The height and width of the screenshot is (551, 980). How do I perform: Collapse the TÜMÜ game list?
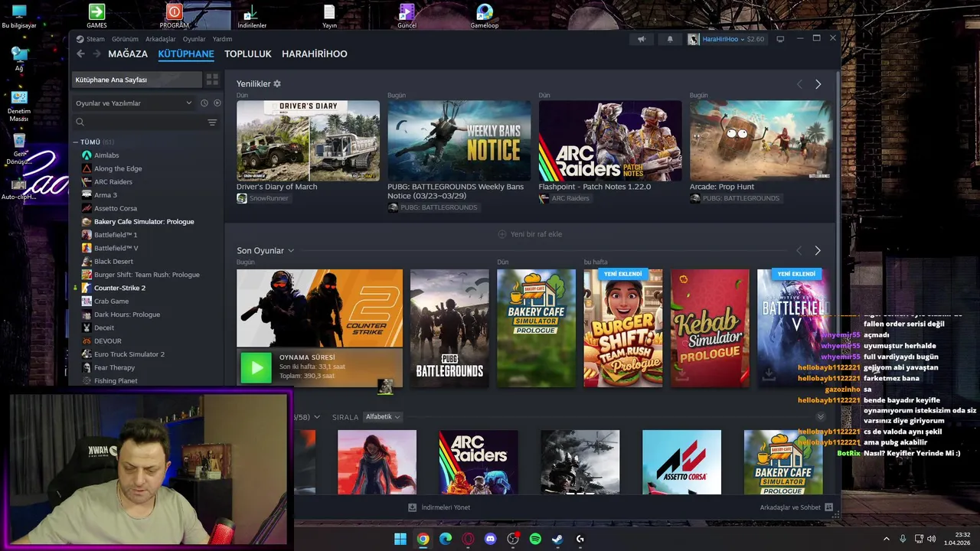(x=76, y=142)
